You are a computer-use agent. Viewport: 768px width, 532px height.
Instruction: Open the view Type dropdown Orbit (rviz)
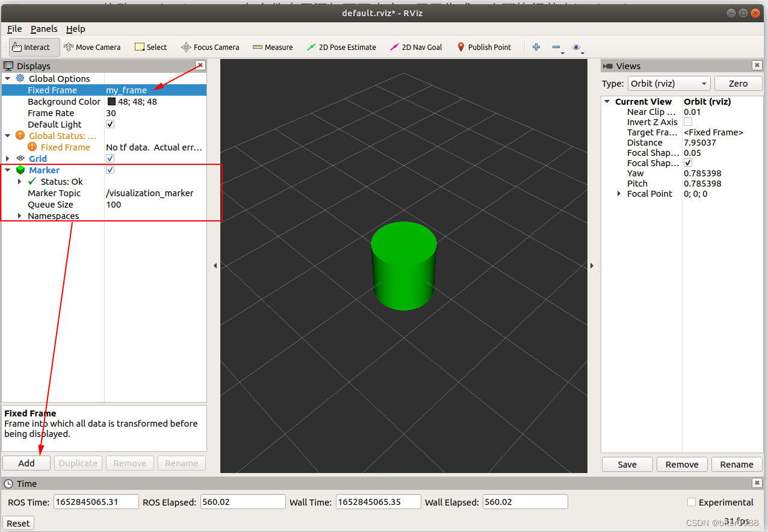669,84
